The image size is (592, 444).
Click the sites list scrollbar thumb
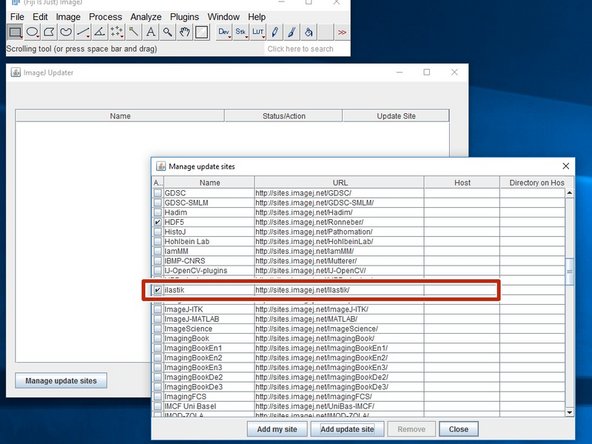pos(569,271)
